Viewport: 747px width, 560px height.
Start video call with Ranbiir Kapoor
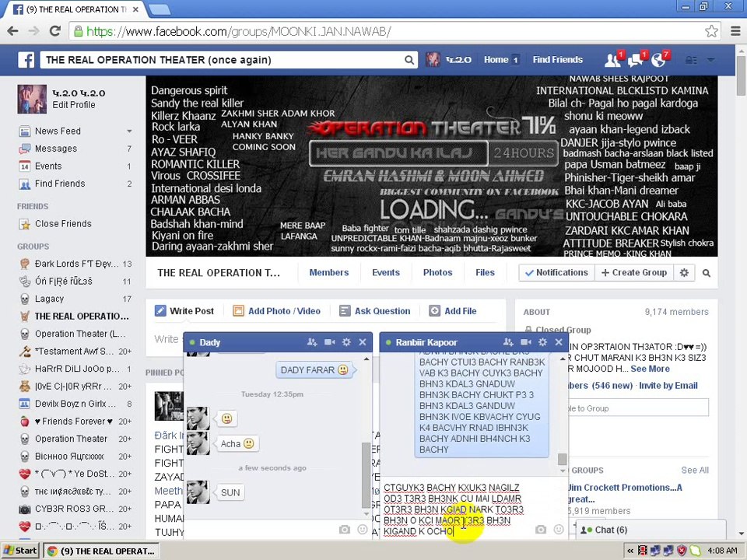[x=525, y=342]
